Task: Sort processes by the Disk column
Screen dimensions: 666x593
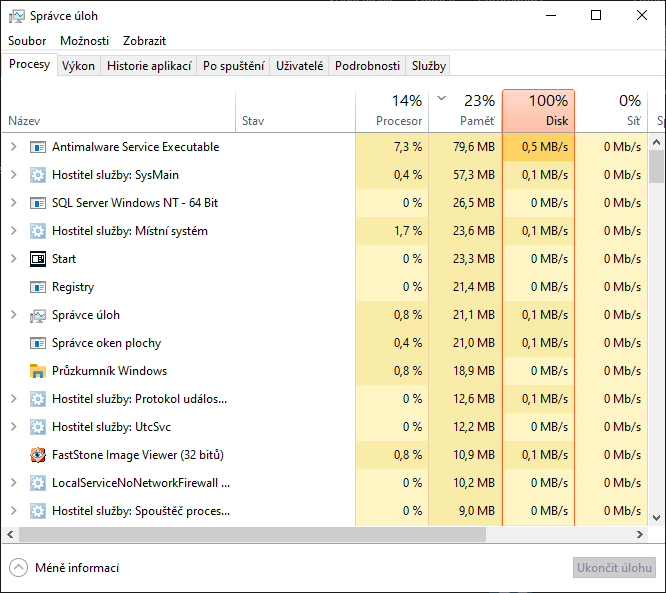Action: tap(538, 111)
